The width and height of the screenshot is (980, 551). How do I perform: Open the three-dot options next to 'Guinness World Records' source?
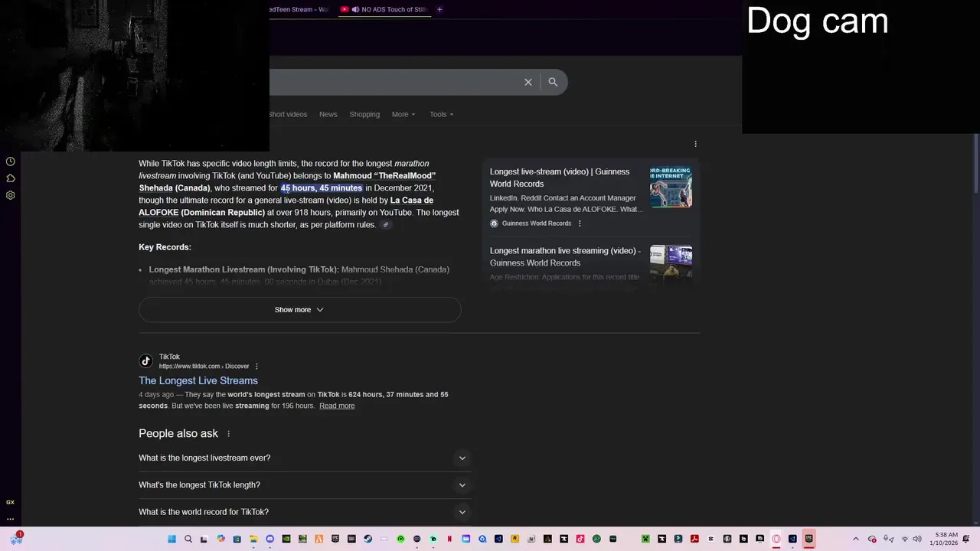(x=580, y=223)
